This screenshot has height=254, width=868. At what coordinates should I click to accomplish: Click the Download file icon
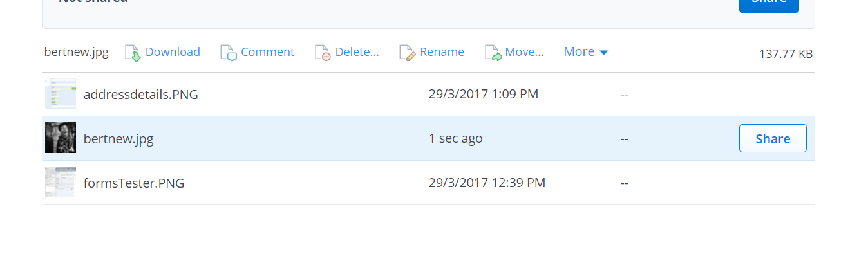pos(133,53)
